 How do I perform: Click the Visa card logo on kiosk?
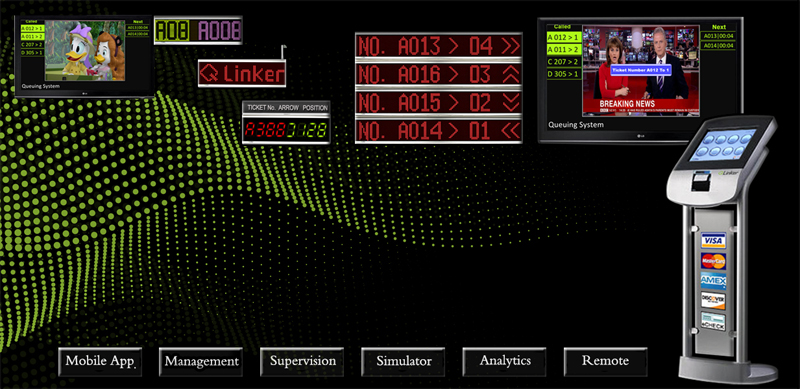713,240
